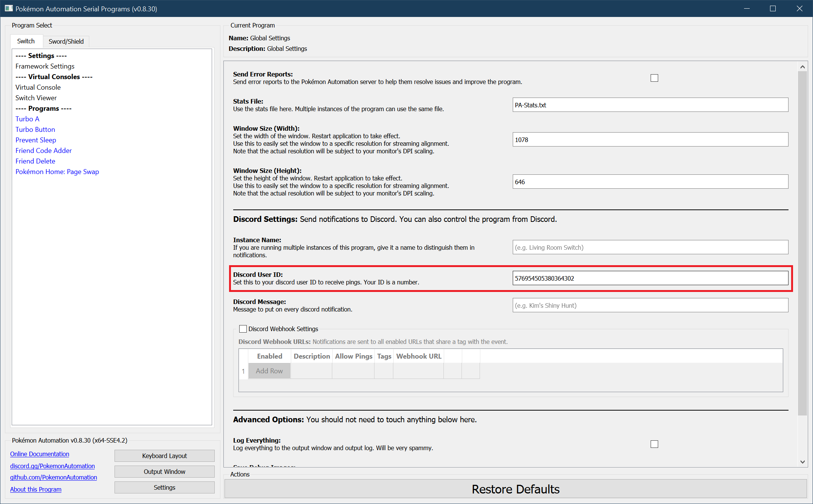The height and width of the screenshot is (504, 813).
Task: Click the app icon in title bar
Action: tap(8, 8)
